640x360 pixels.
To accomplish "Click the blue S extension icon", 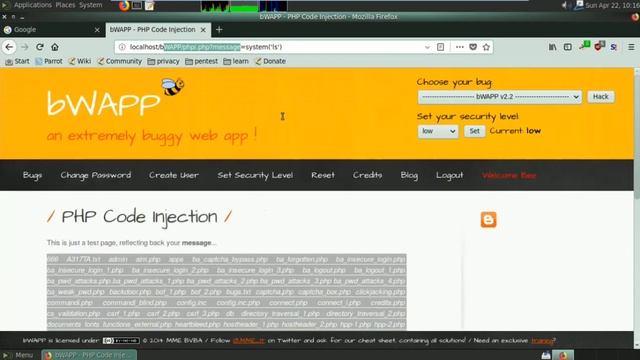I will click(x=613, y=47).
